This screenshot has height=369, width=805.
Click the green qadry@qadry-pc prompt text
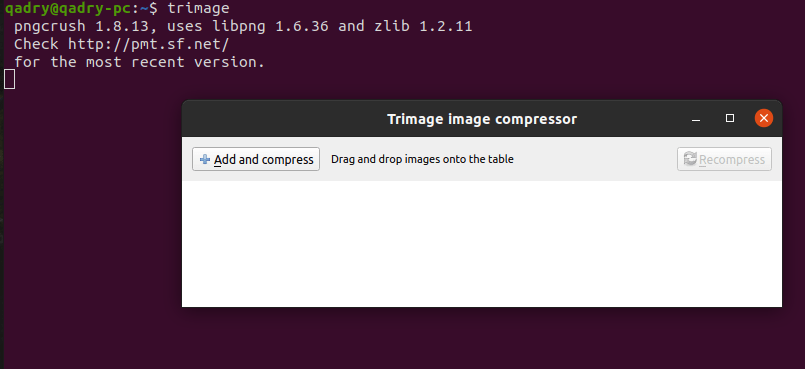coord(68,8)
